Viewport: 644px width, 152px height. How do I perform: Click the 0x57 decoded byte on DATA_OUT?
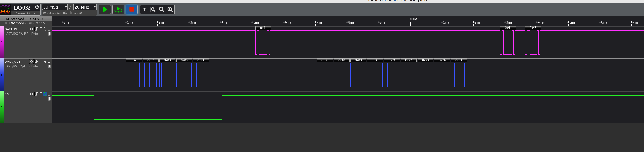point(151,60)
